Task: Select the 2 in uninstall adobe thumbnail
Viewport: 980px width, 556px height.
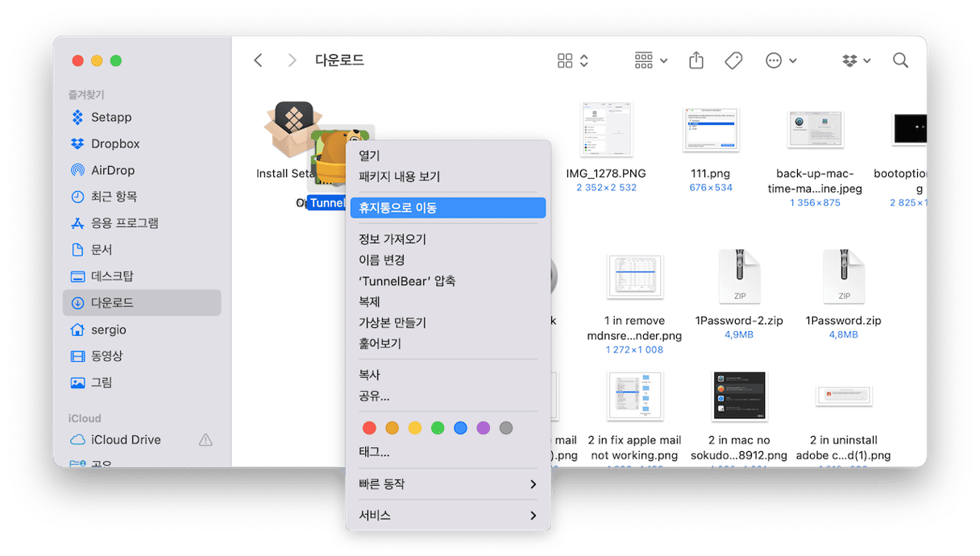Action: pos(843,396)
